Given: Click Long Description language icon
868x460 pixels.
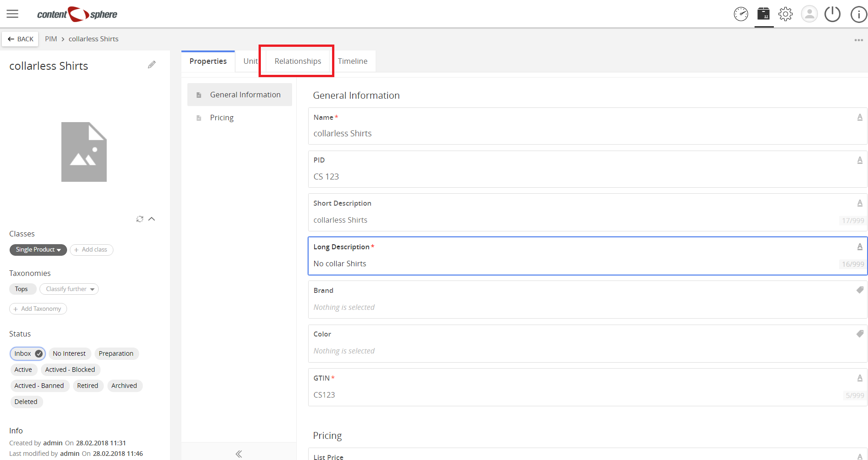Looking at the screenshot, I should 860,247.
